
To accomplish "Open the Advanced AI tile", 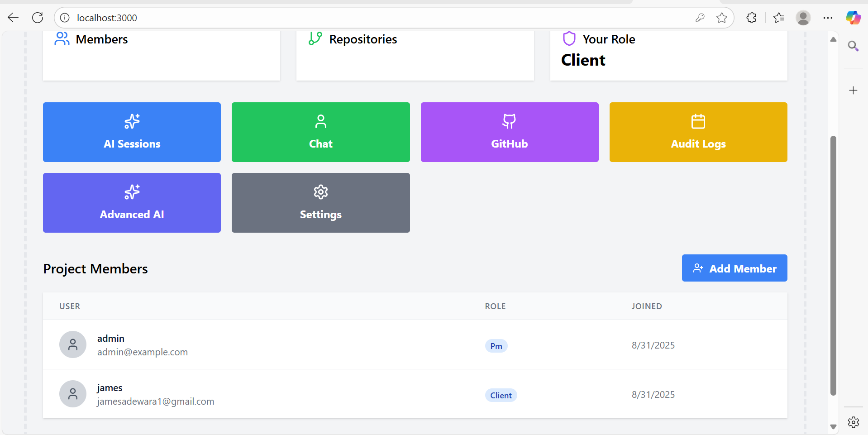I will 132,203.
